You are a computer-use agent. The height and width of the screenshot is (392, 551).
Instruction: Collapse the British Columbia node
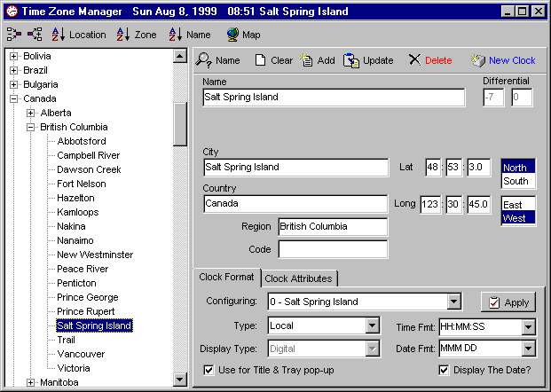(x=30, y=127)
